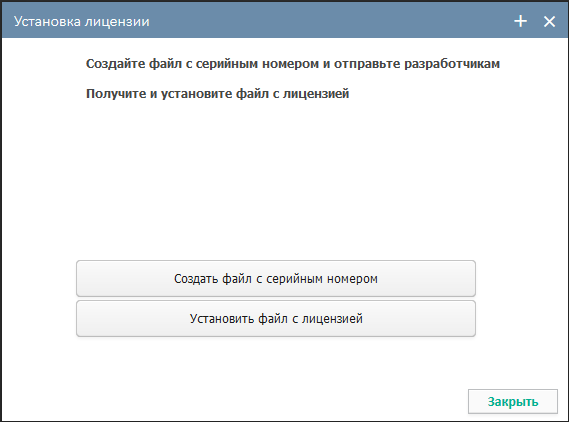Maximize the window using the plus icon
The width and height of the screenshot is (569, 422).
[520, 21]
